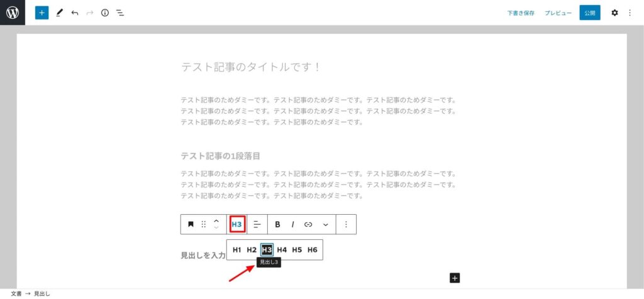Open the text alignment dropdown
This screenshot has height=299, width=644.
click(x=257, y=224)
